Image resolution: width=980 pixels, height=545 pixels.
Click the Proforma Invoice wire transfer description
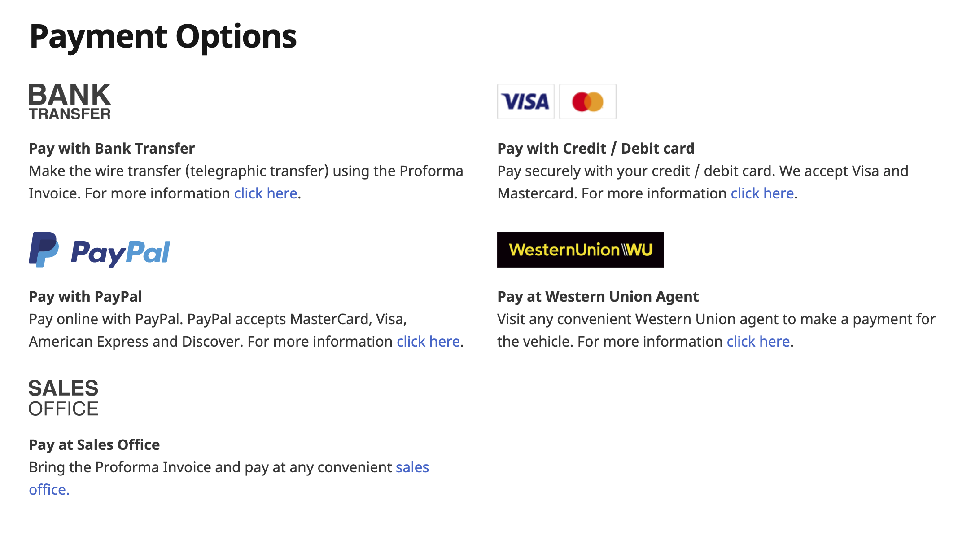pos(246,182)
